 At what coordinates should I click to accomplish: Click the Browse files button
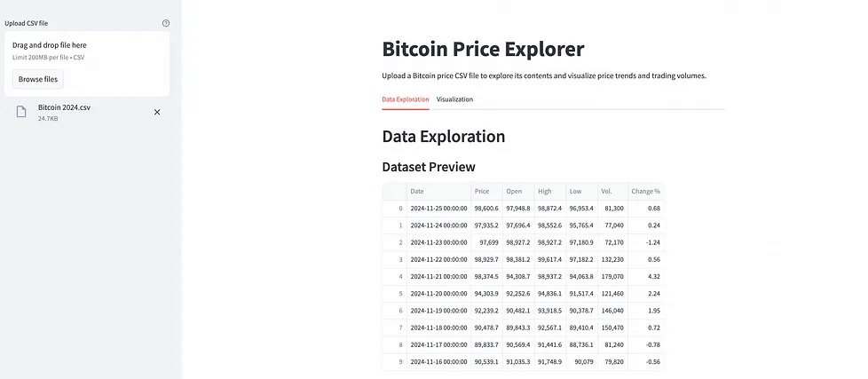[38, 79]
